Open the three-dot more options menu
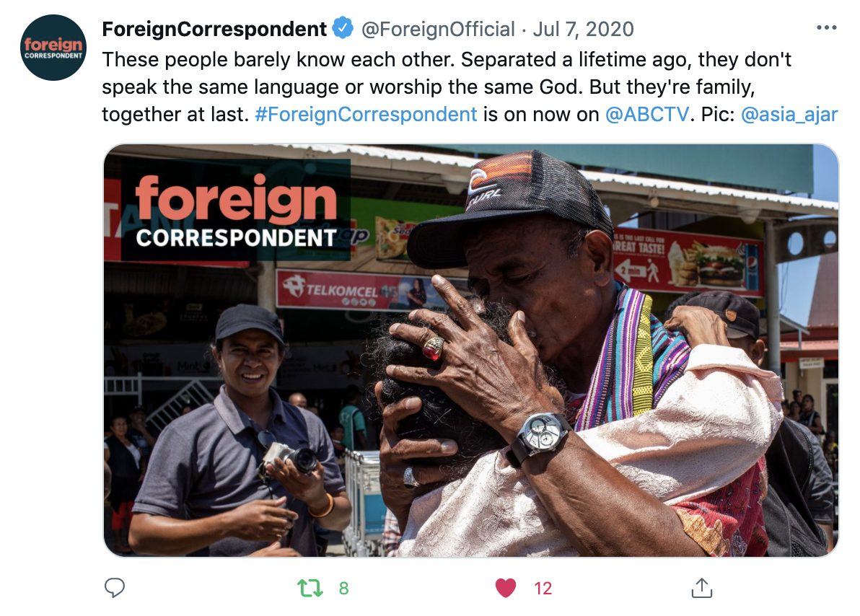The image size is (860, 616). coord(827,28)
